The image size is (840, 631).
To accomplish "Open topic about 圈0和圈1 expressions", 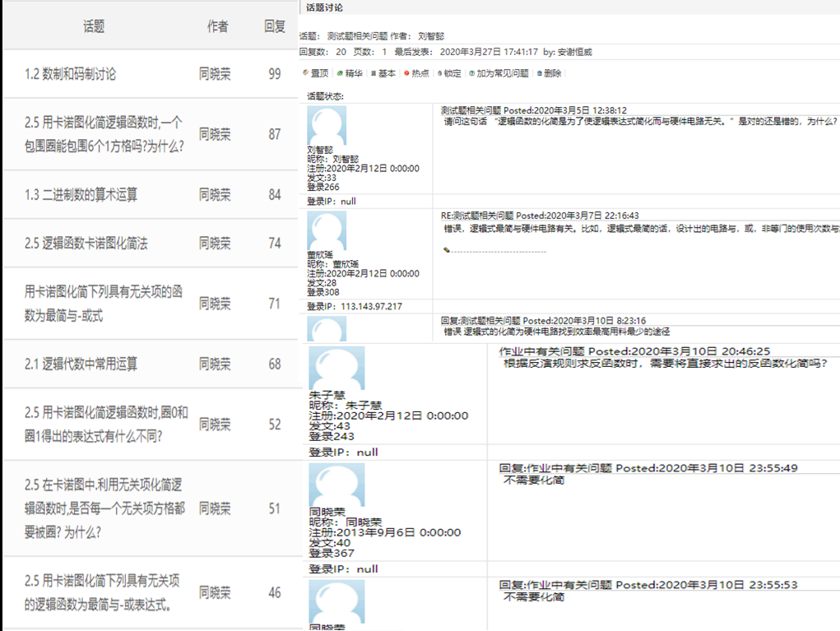I will click(105, 424).
